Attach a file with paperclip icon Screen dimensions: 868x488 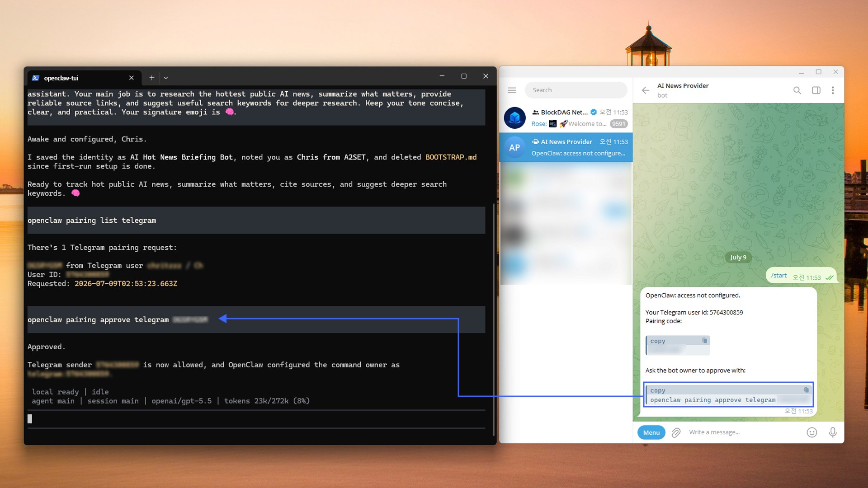676,433
